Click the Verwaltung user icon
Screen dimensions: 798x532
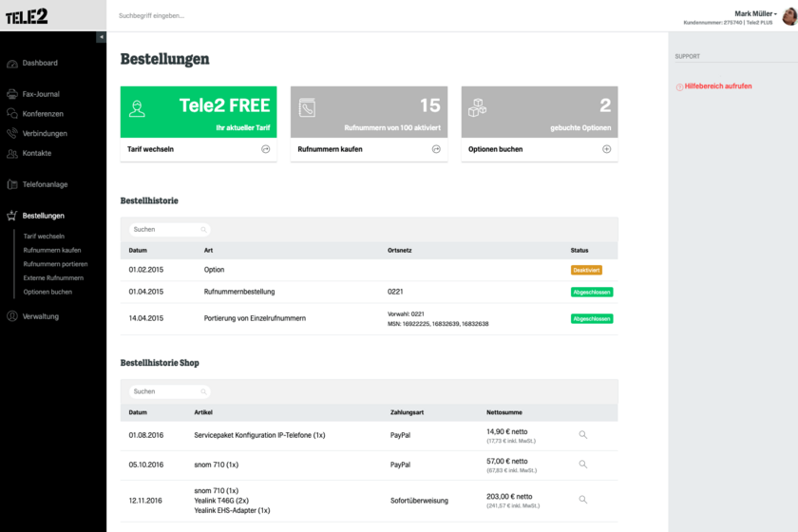(x=12, y=316)
